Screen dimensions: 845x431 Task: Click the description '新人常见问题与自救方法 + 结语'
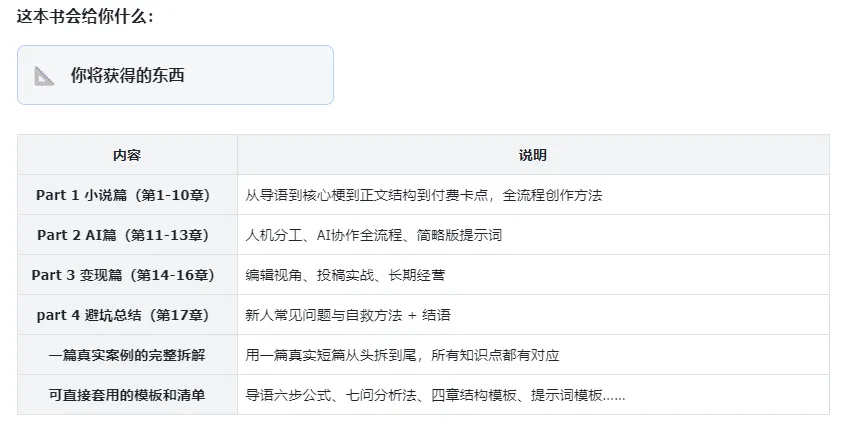[x=348, y=315]
